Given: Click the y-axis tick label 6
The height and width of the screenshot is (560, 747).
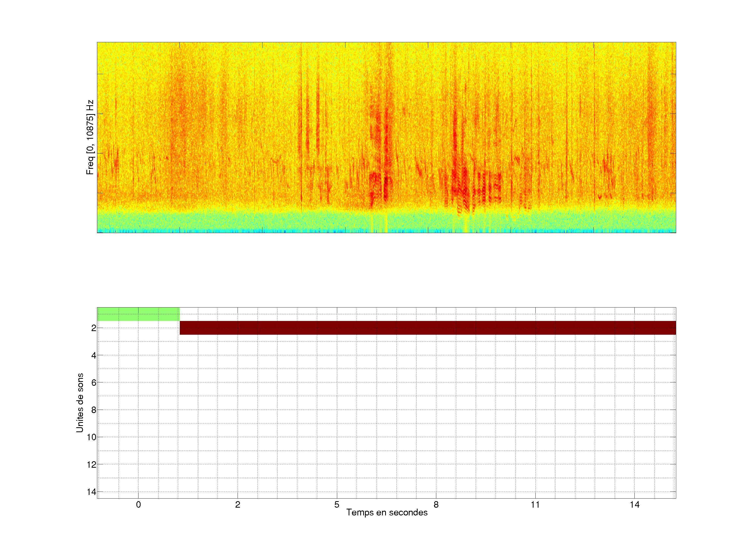Looking at the screenshot, I should (x=94, y=383).
